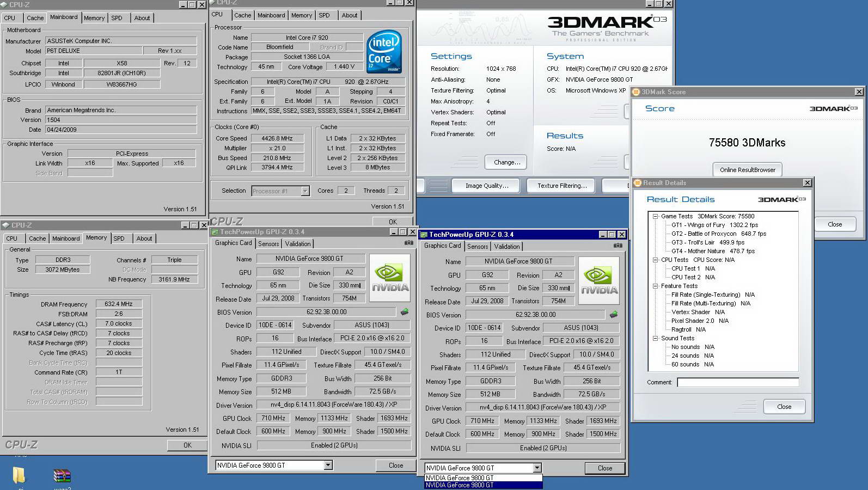
Task: Click the Comment input field in Result Details
Action: (x=738, y=382)
